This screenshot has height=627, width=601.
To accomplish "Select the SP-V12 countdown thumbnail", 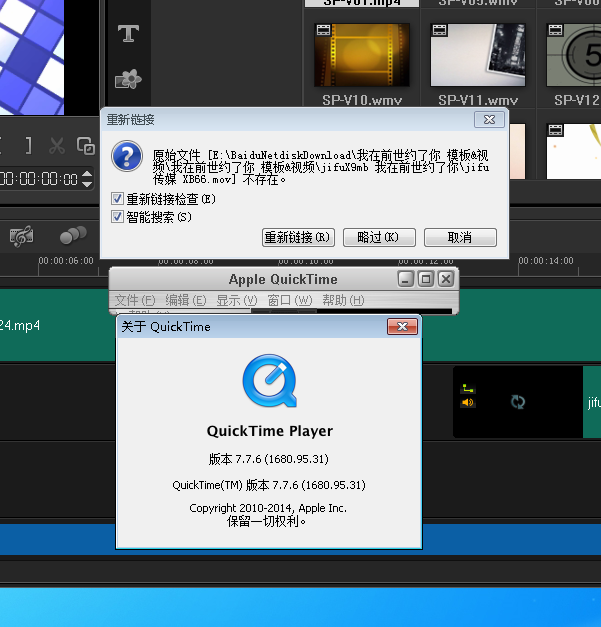I will [574, 55].
